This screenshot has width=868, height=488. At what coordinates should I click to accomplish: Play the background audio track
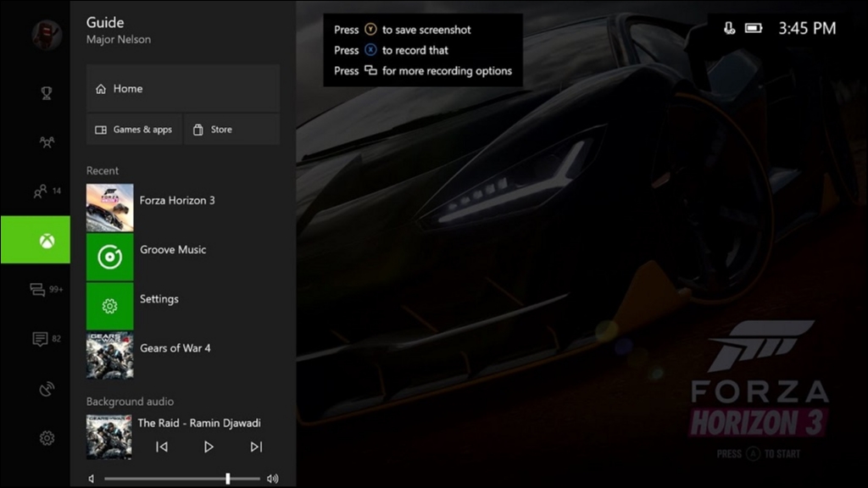coord(209,446)
